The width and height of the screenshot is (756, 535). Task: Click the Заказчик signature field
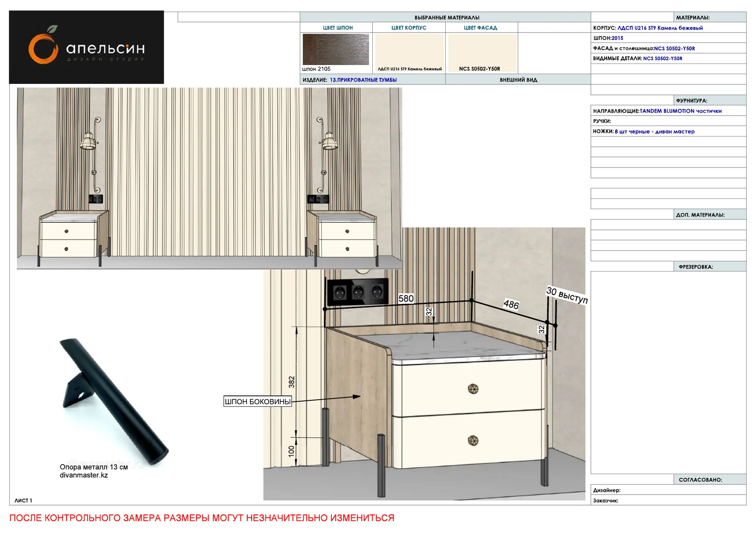coord(668,500)
